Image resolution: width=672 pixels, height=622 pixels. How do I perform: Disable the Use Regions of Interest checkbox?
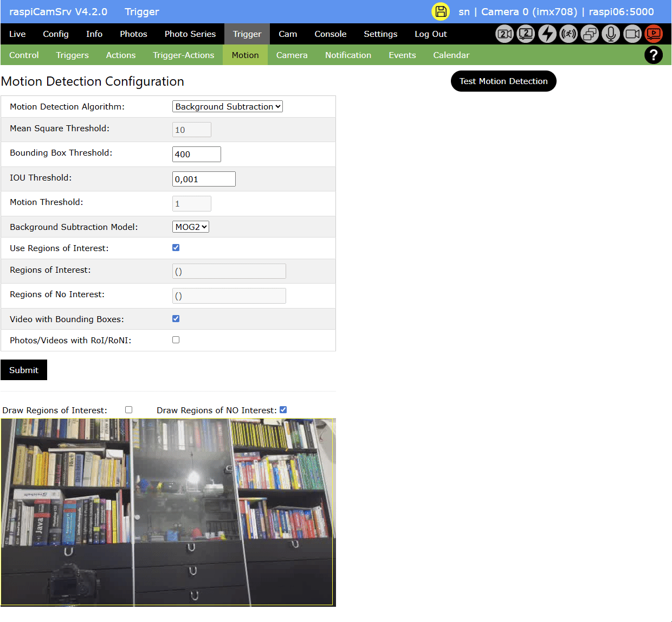coord(176,248)
